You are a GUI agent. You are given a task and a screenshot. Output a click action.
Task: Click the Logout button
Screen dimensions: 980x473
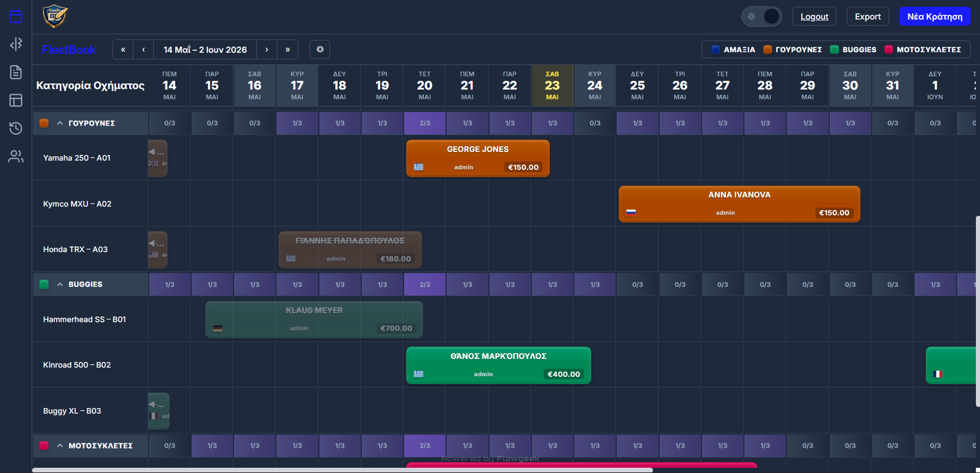(x=814, y=17)
